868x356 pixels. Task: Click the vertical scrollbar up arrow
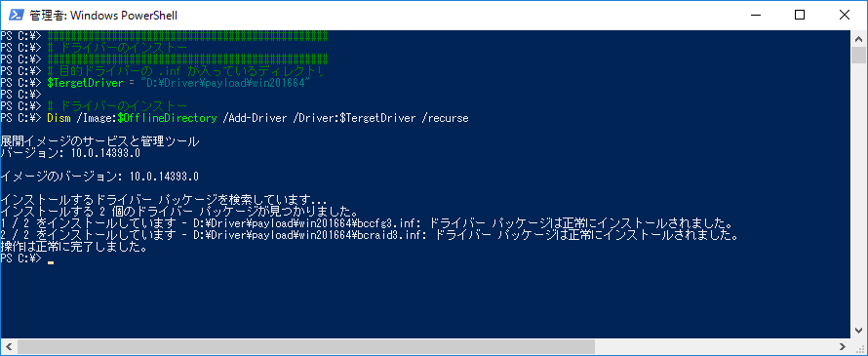[x=858, y=38]
